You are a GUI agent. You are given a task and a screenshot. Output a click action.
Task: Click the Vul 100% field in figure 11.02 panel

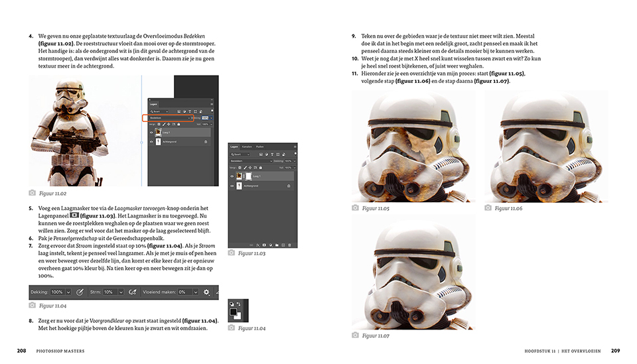coord(205,124)
